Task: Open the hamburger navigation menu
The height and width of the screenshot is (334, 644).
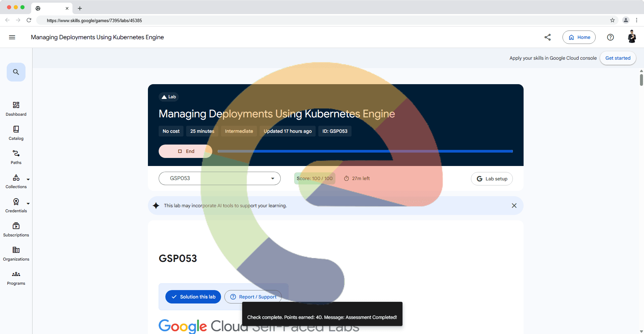Action: [12, 37]
